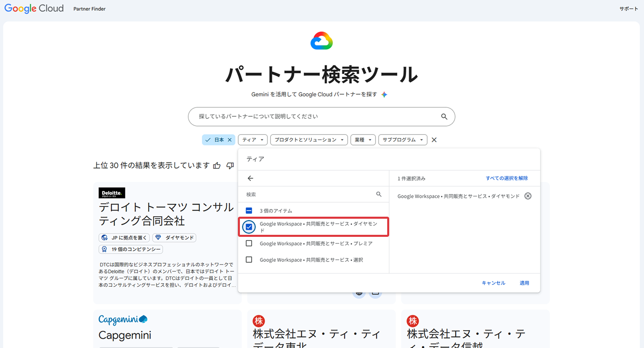Screen dimensions: 644x348
Task: Toggle the 3個のアイテム select-all checkbox
Action: point(249,211)
